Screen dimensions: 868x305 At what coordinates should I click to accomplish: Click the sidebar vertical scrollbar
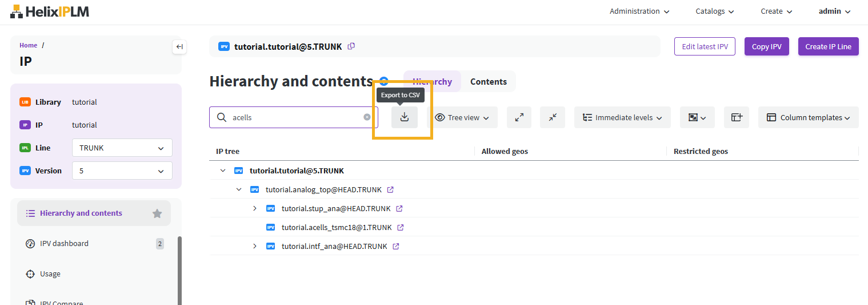coord(179,269)
